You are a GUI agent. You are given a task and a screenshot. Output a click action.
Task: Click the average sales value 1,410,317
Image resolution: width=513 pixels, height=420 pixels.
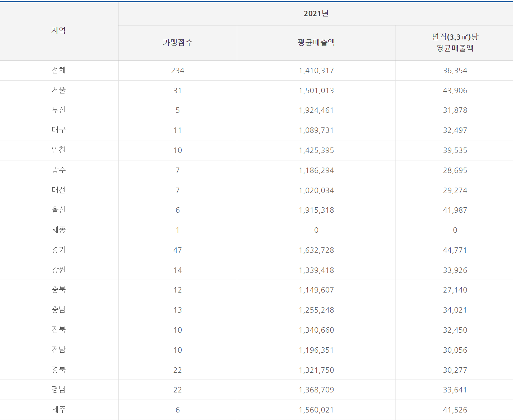coord(316,71)
